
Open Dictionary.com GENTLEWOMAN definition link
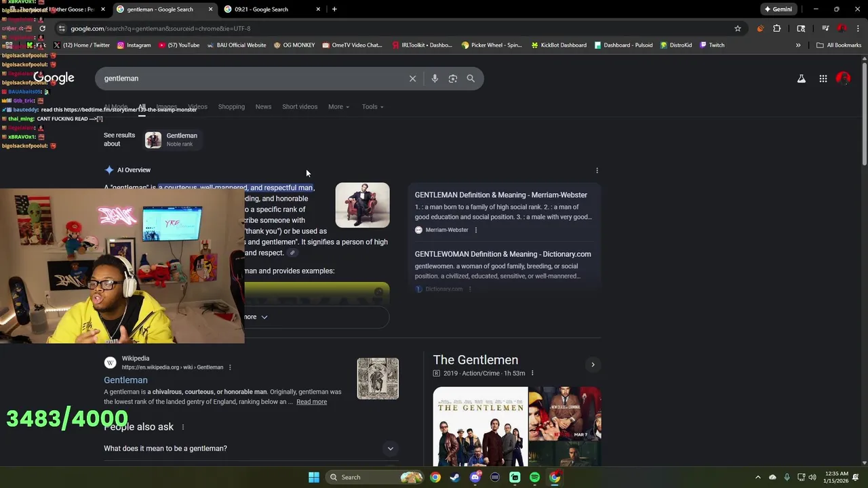(x=502, y=254)
